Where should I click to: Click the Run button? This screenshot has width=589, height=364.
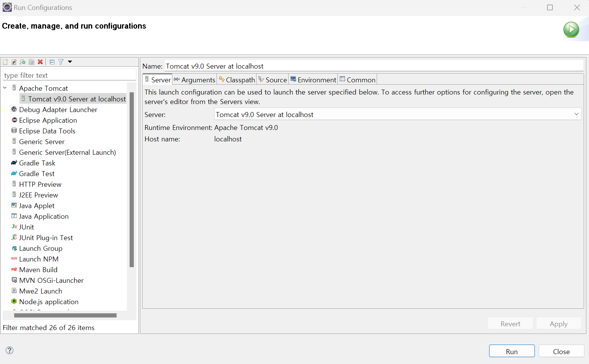(x=512, y=351)
